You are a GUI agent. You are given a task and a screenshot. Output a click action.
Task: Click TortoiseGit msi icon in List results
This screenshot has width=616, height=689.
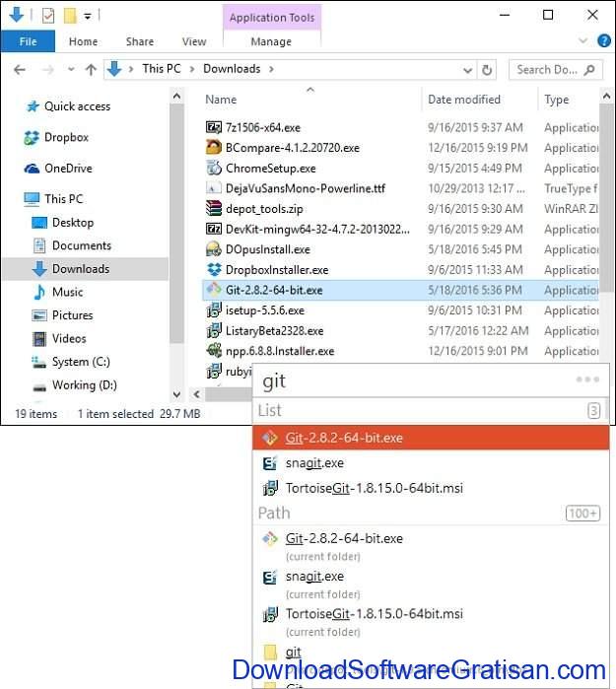point(270,488)
